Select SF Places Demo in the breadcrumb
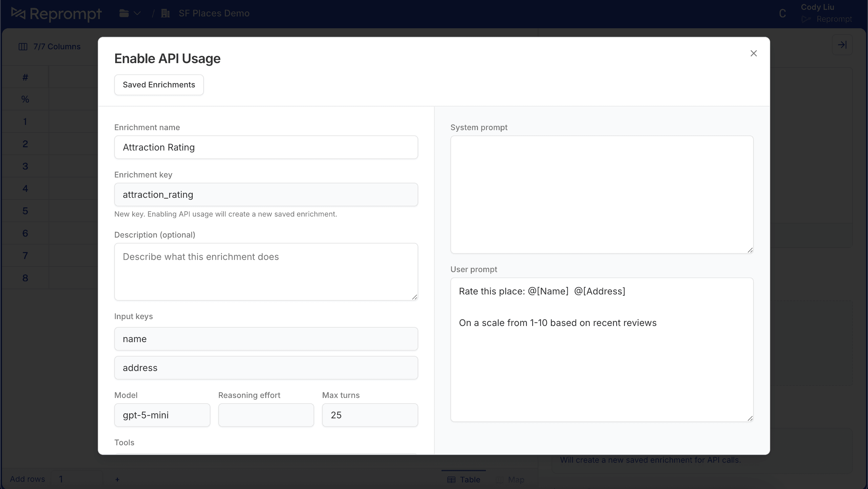The image size is (868, 489). coord(214,13)
